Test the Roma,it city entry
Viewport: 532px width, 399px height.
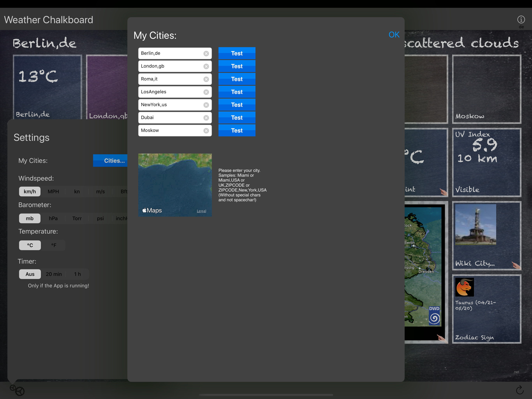[237, 79]
